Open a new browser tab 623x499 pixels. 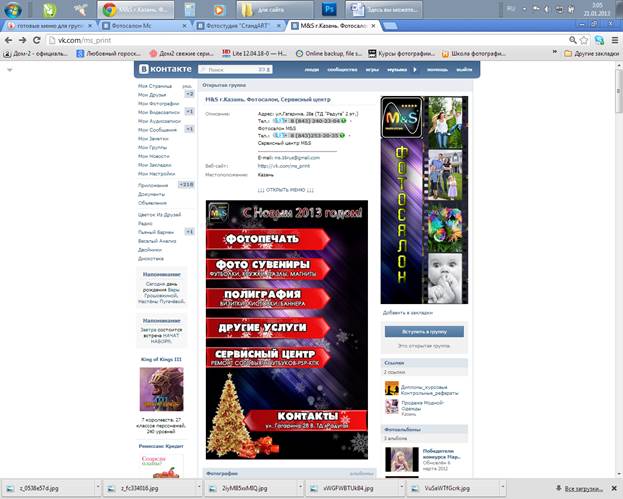390,26
